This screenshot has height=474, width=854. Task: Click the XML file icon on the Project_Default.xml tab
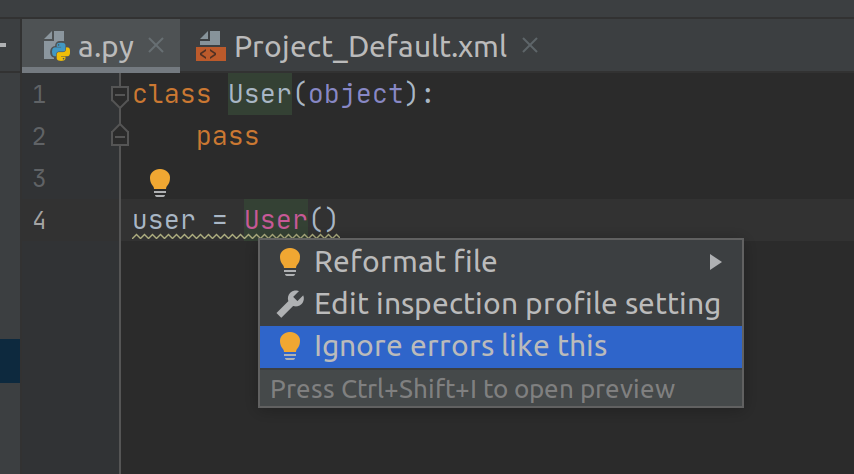click(211, 46)
